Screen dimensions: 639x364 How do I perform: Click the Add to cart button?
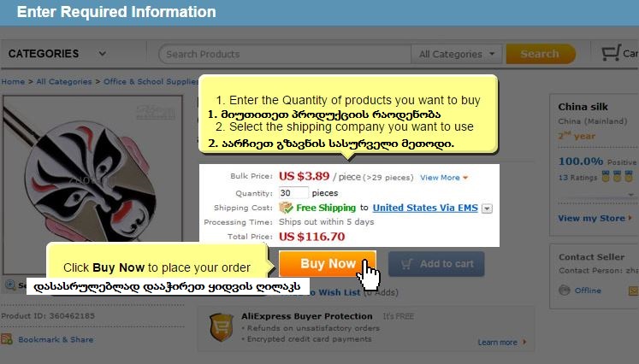point(436,264)
